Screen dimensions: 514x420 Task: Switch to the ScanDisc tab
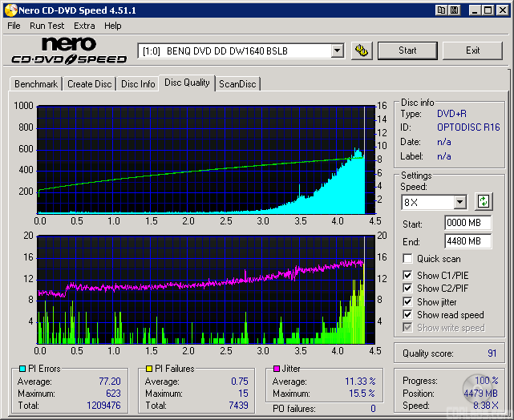[237, 84]
